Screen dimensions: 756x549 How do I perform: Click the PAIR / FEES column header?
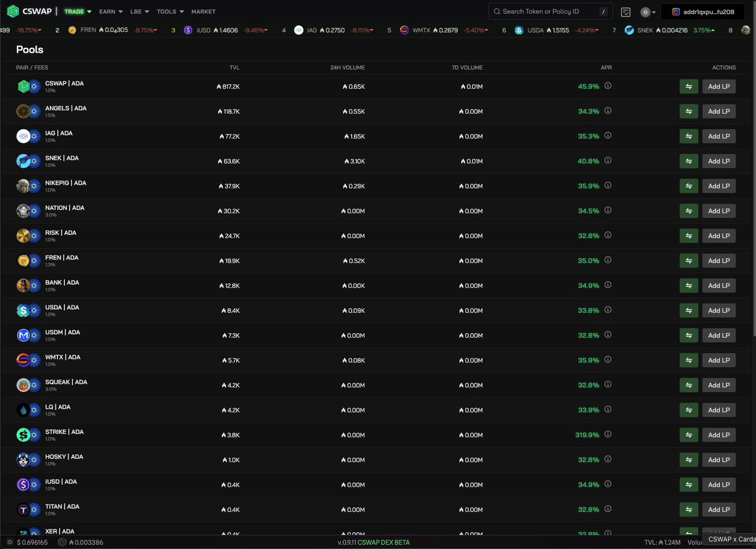tap(32, 67)
